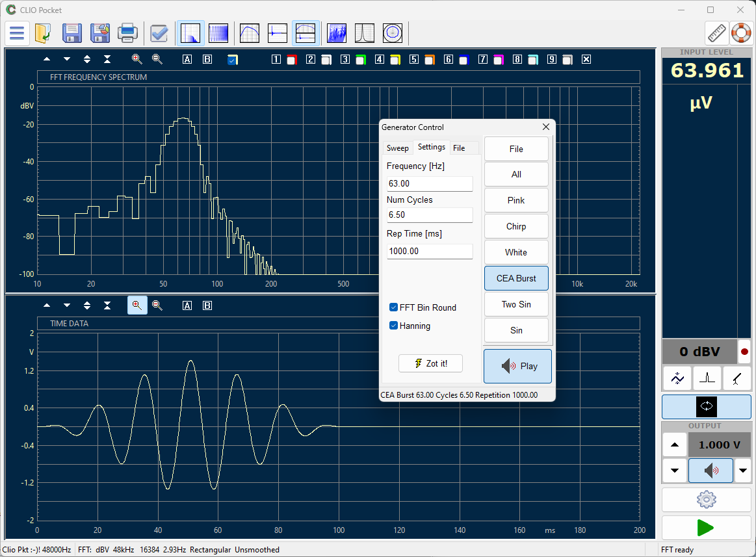
Task: Shift the FFT spectrum curve up
Action: (47, 59)
